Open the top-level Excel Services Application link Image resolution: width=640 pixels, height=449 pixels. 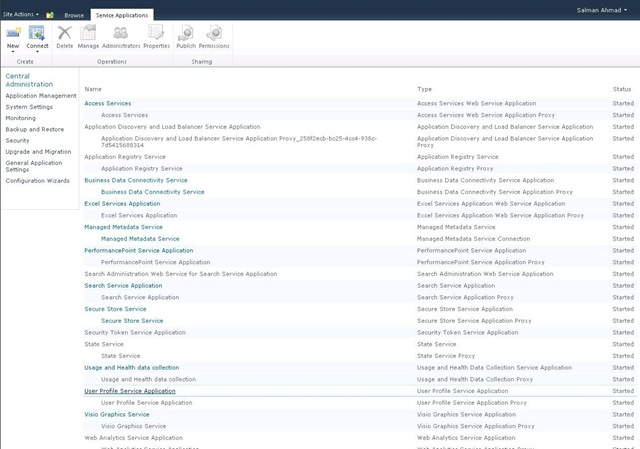click(x=122, y=203)
